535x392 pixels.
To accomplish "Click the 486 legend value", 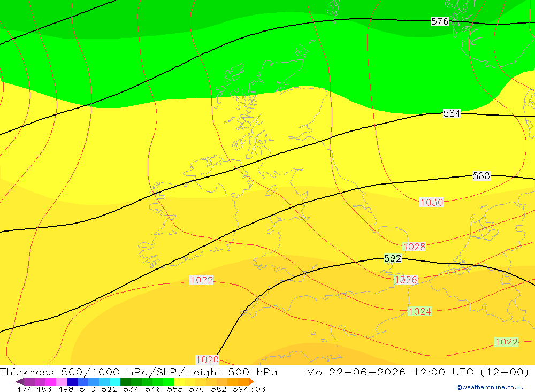I will (x=44, y=389).
